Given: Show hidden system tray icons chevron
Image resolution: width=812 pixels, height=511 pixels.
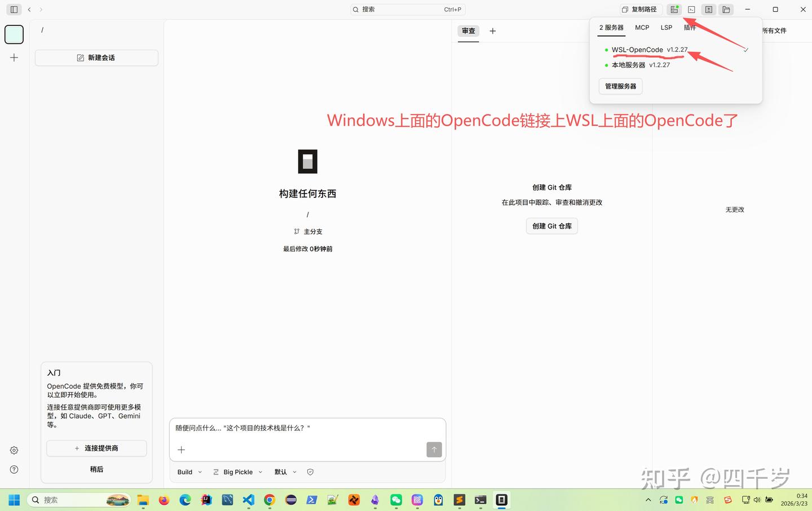Looking at the screenshot, I should coord(648,500).
